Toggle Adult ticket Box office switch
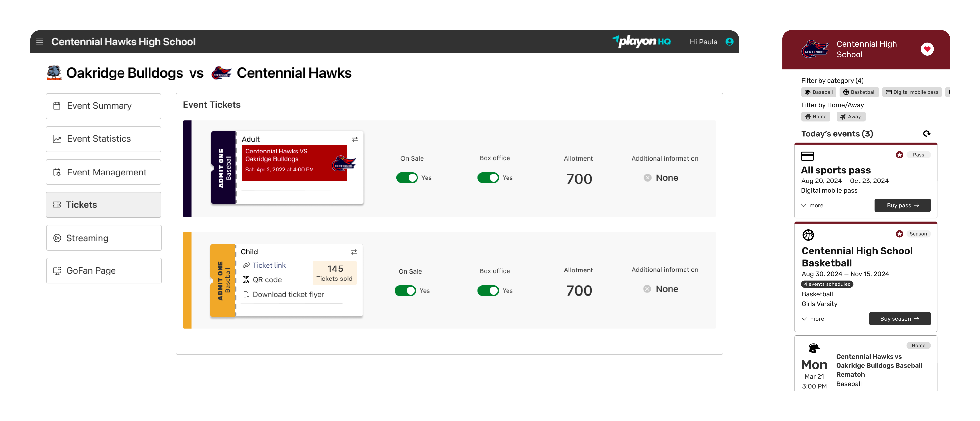980x421 pixels. tap(488, 178)
